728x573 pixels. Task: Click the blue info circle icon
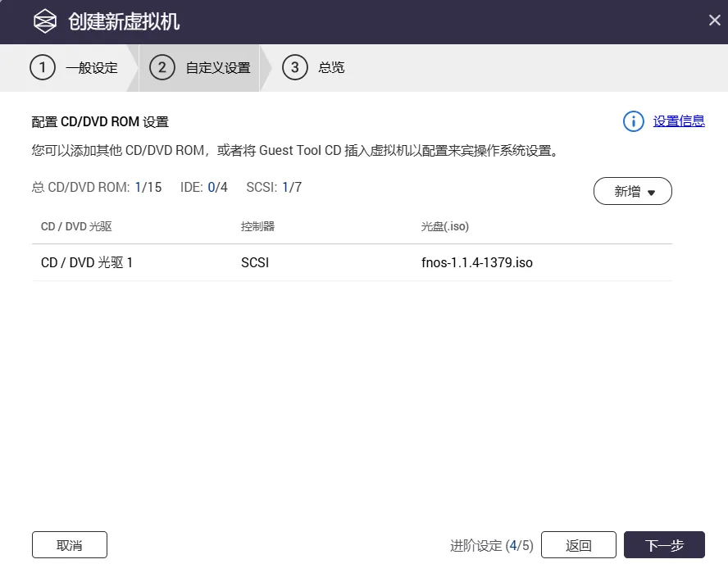click(x=633, y=121)
